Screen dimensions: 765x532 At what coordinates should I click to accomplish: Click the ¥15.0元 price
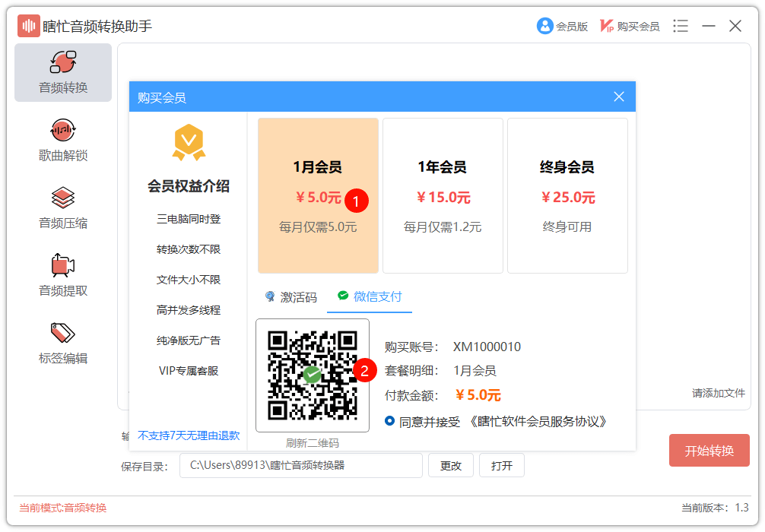click(443, 198)
